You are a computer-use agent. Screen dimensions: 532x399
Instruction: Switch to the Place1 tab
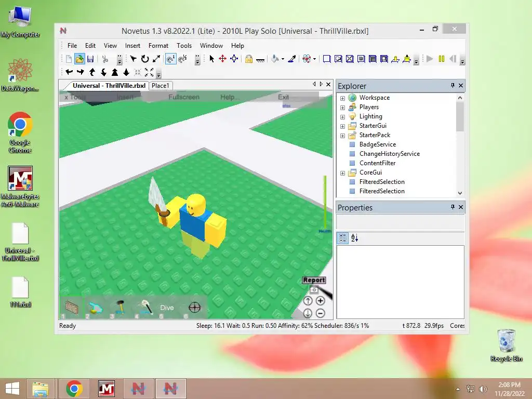[x=160, y=86]
